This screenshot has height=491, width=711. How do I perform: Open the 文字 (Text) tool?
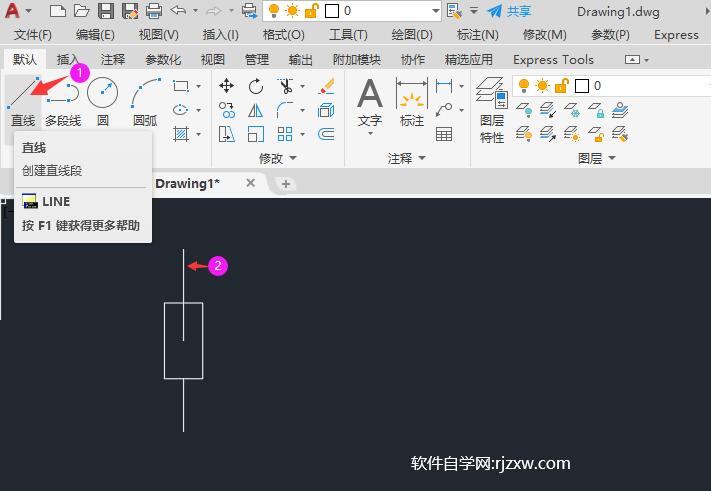[x=370, y=103]
